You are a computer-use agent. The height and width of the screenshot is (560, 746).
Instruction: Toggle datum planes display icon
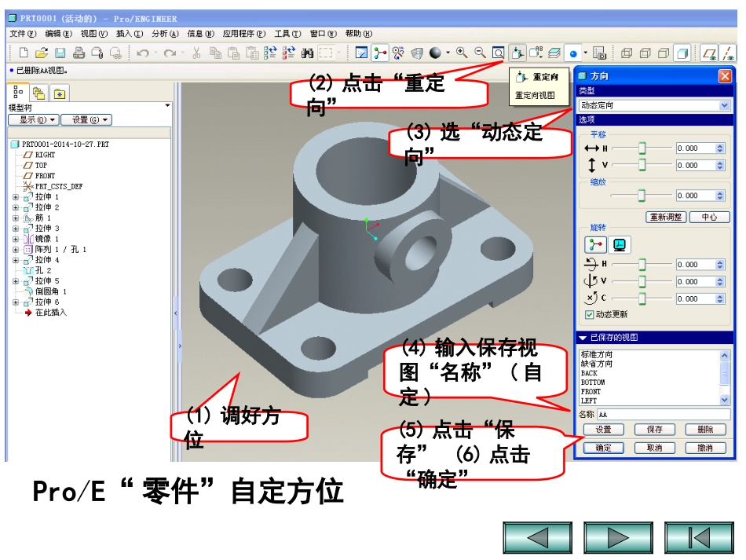[709, 53]
